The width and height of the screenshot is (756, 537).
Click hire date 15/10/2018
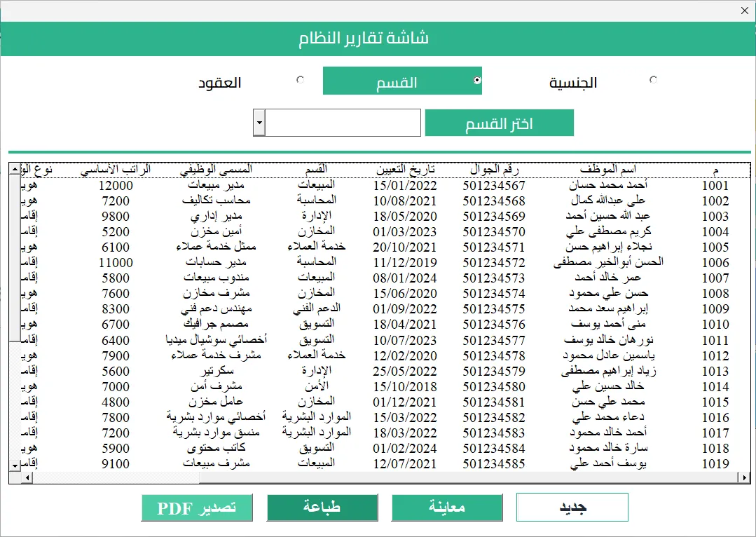point(404,386)
